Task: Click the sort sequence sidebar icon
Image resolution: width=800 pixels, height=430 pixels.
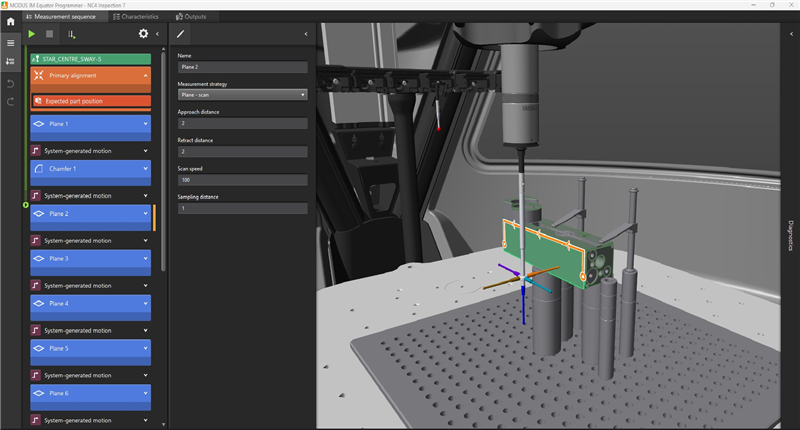Action: (x=10, y=62)
